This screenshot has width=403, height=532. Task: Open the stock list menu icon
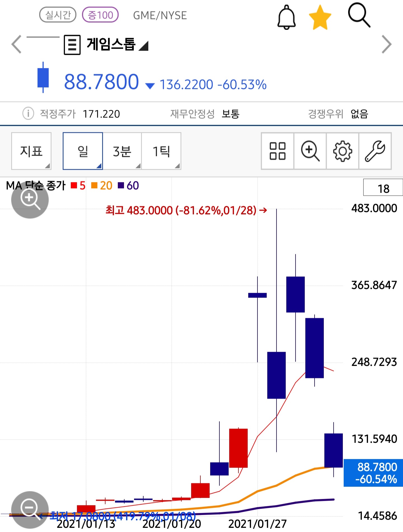pyautogui.click(x=72, y=45)
